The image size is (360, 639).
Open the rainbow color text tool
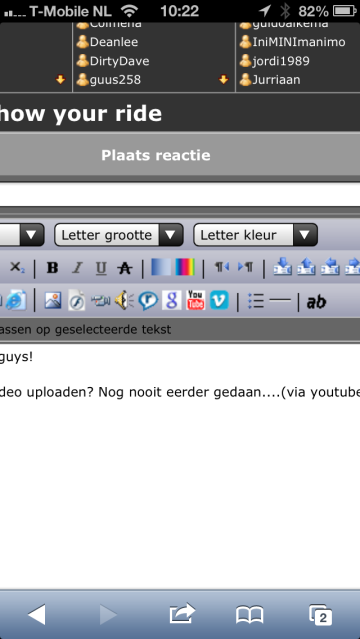coord(185,267)
